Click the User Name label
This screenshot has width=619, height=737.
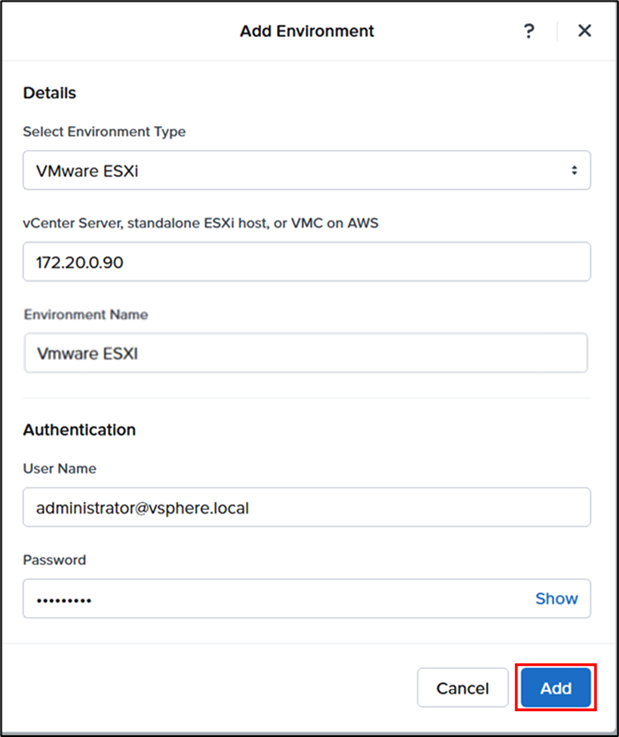pos(60,469)
